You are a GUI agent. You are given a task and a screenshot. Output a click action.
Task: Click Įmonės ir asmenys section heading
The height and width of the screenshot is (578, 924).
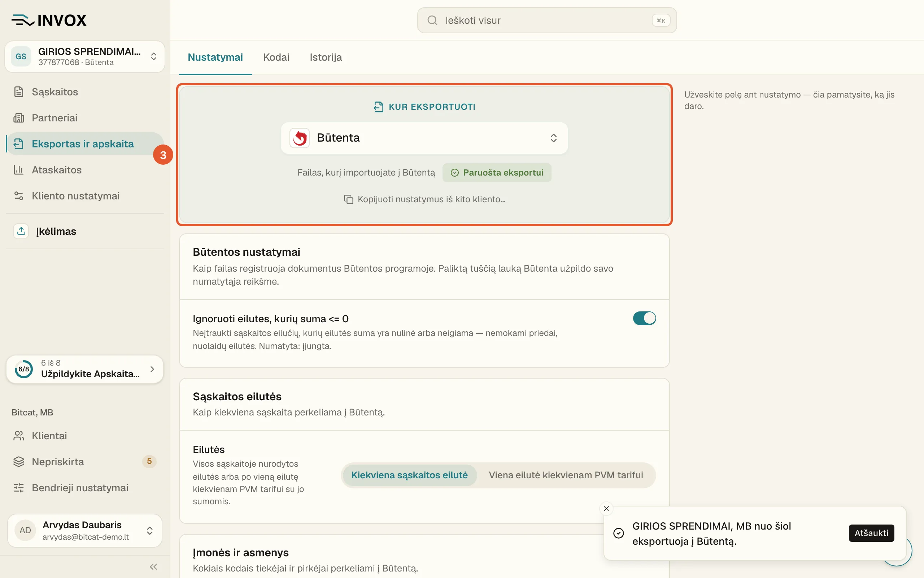pos(240,553)
